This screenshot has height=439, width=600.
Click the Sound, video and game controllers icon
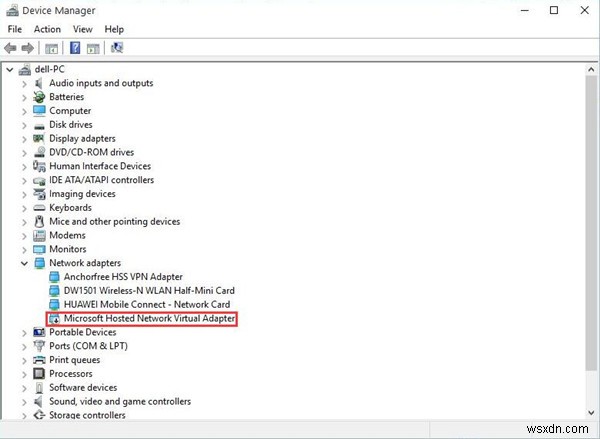tap(38, 401)
